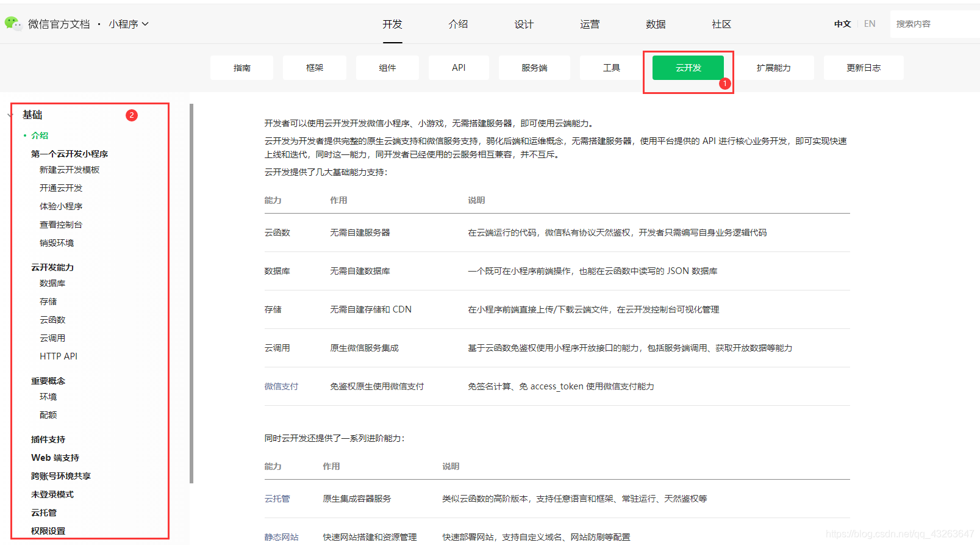Click 无需自建数据库 table cell
Image resolution: width=980 pixels, height=545 pixels.
(360, 271)
